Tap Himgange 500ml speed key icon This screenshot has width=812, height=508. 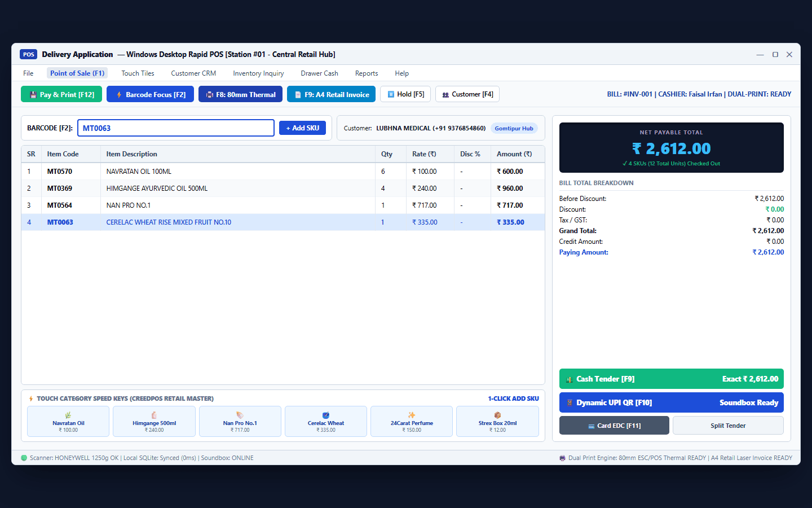pyautogui.click(x=154, y=415)
